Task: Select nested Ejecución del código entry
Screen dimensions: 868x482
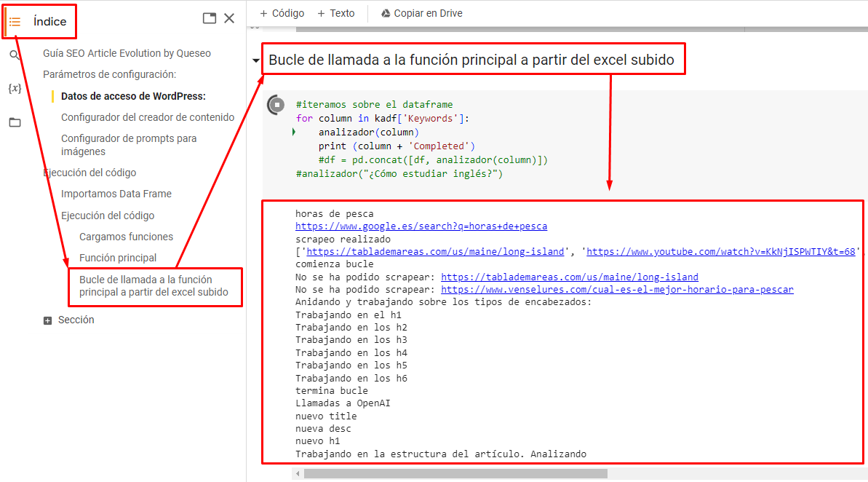Action: [x=108, y=216]
